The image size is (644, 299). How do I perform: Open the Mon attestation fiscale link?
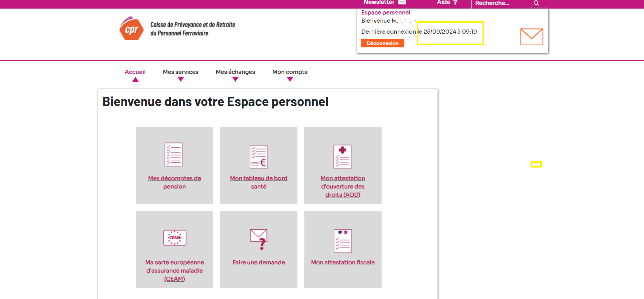coord(343,262)
